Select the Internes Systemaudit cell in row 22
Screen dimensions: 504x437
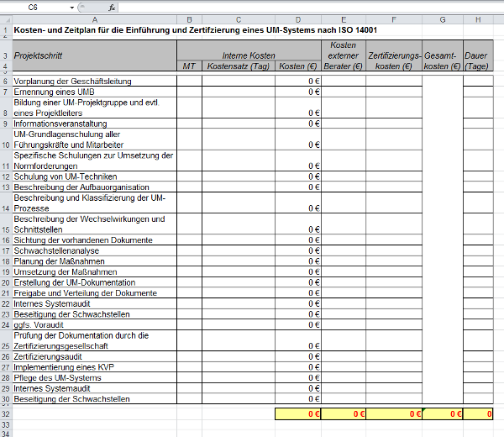[93, 303]
